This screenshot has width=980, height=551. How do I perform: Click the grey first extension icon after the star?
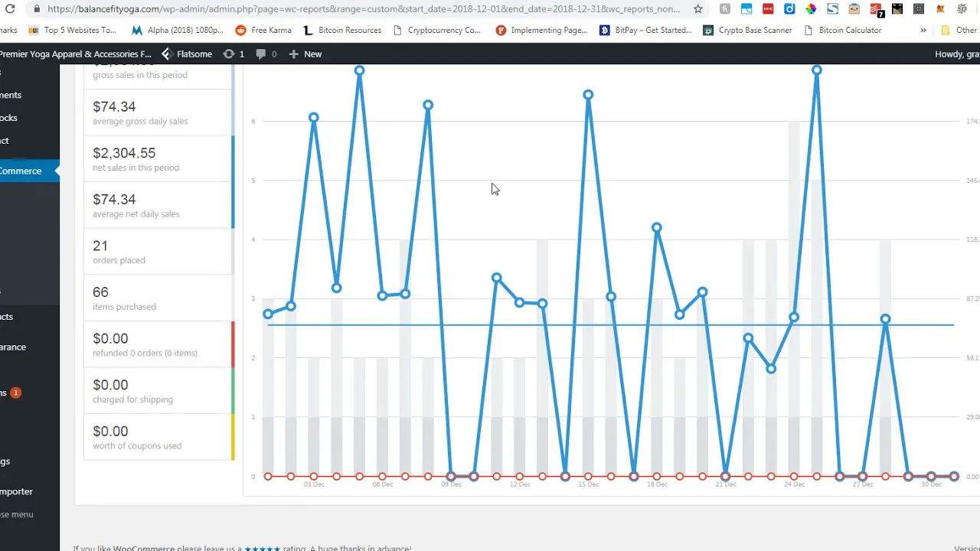(x=725, y=9)
